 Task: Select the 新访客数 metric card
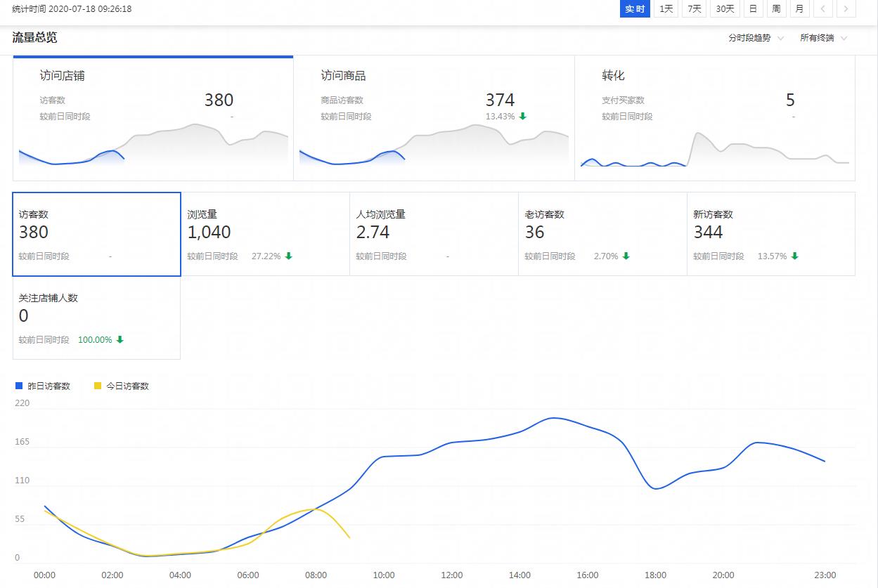[770, 234]
